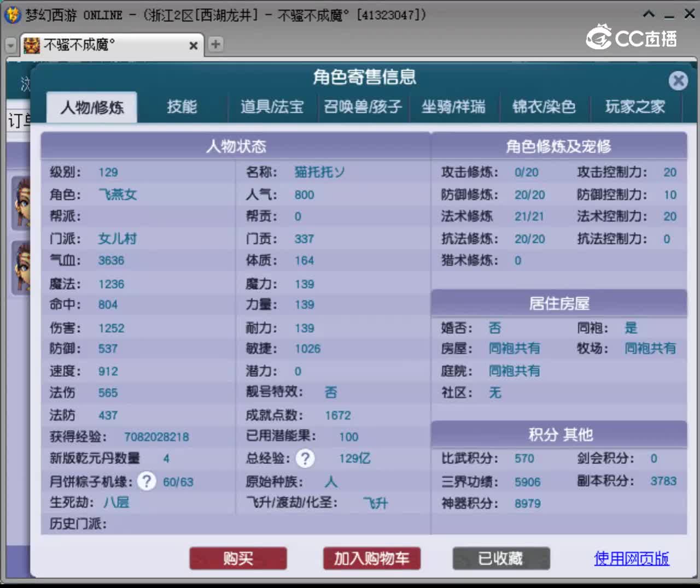Screen dimensions: 700x588
Task: Click the 人物状态 section header
Action: pos(236,146)
